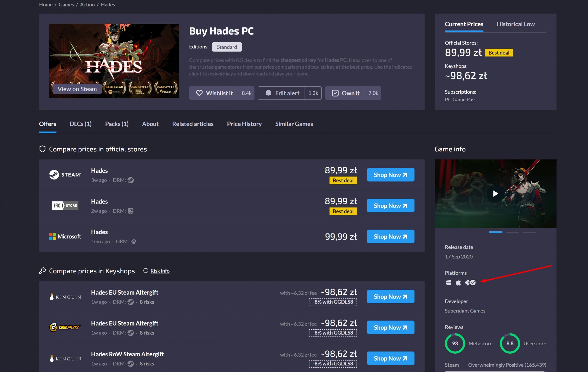The width and height of the screenshot is (588, 372).
Task: Click the Steam Deck verified icon
Action: pos(470,283)
